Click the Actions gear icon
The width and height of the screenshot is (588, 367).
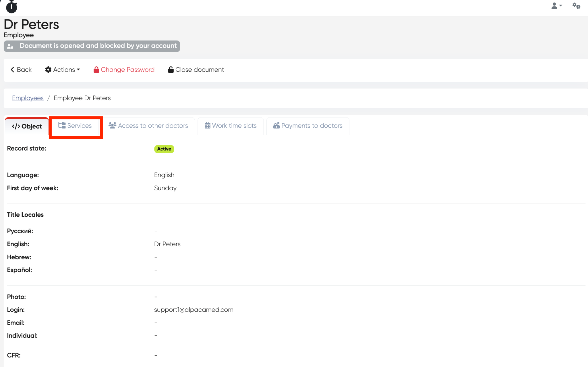coord(48,70)
